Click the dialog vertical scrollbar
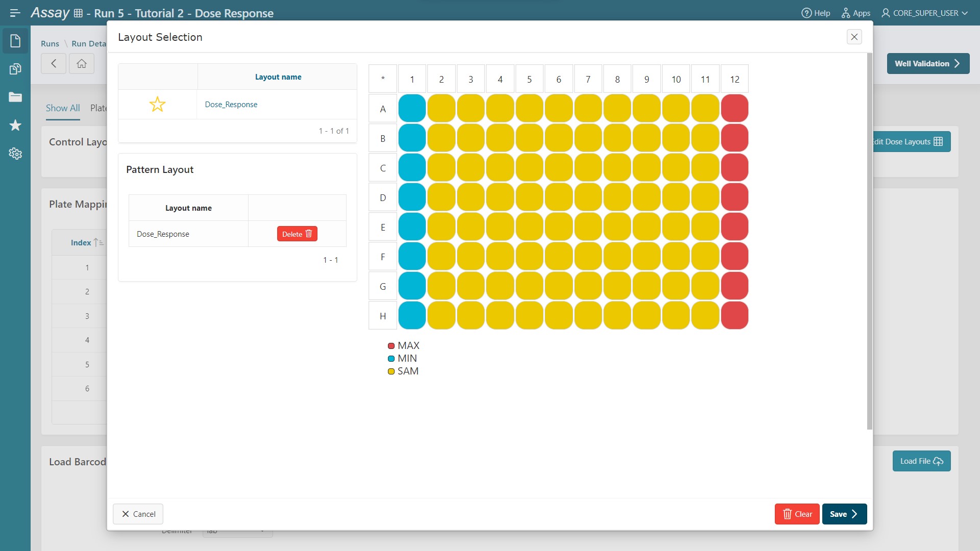Screen dimensions: 980x551 [x=870, y=241]
